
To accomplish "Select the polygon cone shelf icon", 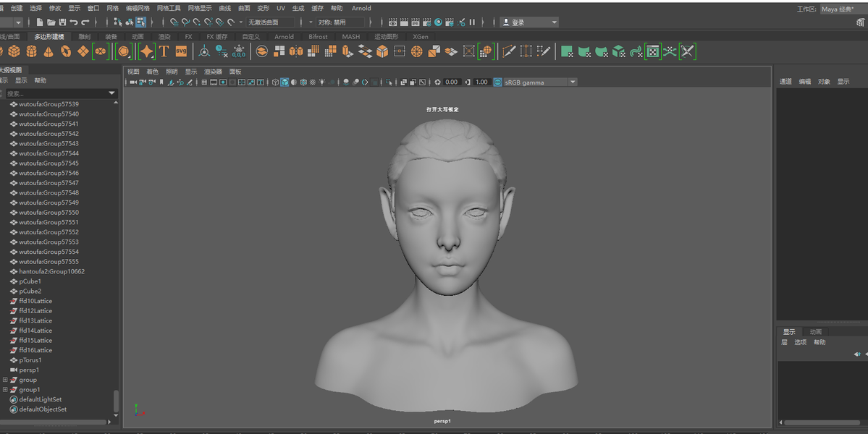I will (49, 51).
